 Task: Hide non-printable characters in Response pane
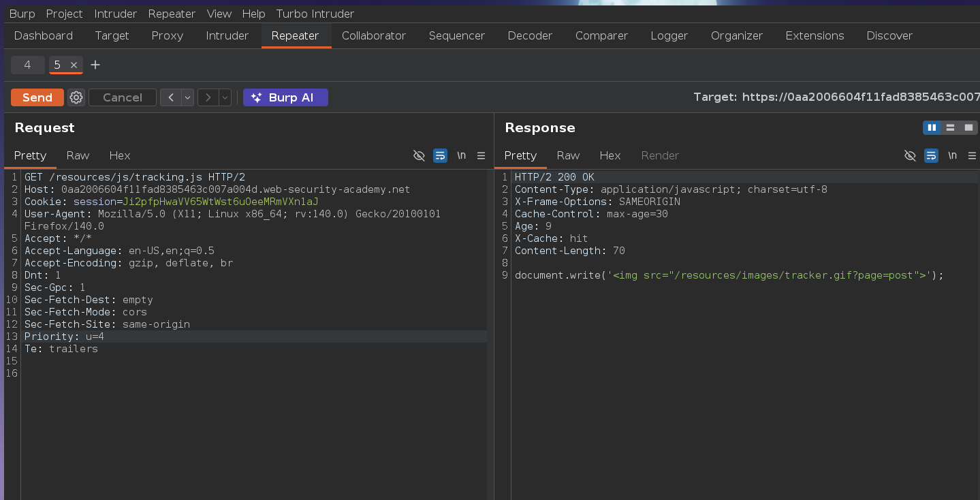pos(910,155)
